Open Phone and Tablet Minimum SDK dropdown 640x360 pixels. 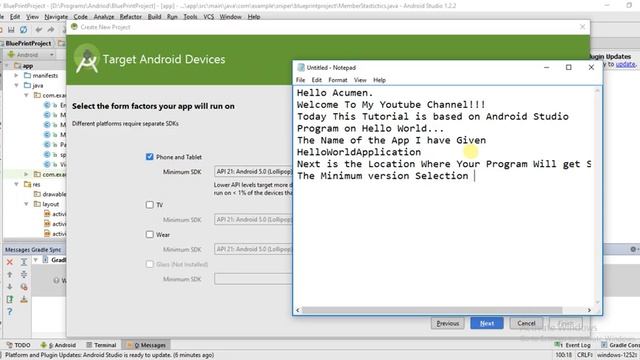coord(253,171)
